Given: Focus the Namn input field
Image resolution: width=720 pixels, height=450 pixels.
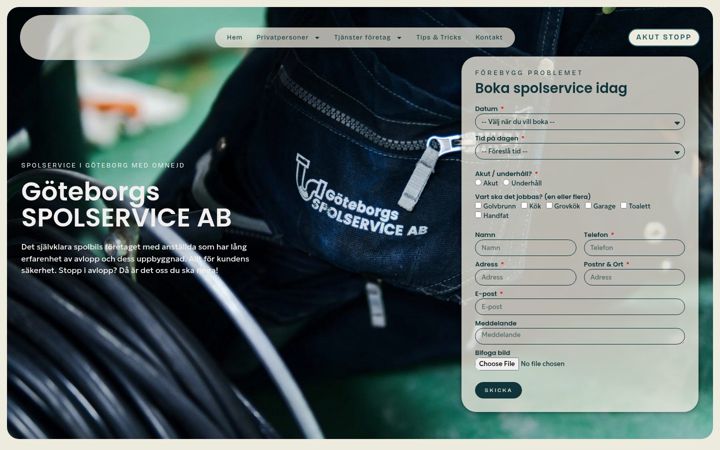Looking at the screenshot, I should click(525, 248).
